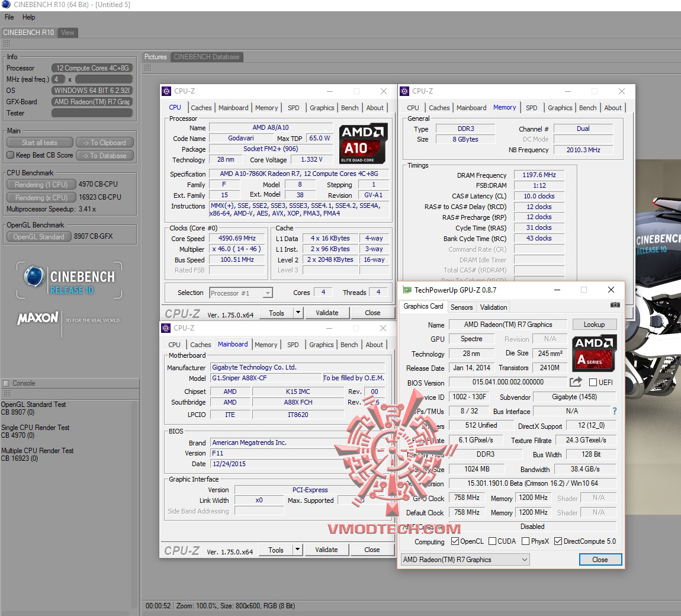Toggle the OpenCL checkbox
This screenshot has width=681, height=616.
tap(455, 541)
